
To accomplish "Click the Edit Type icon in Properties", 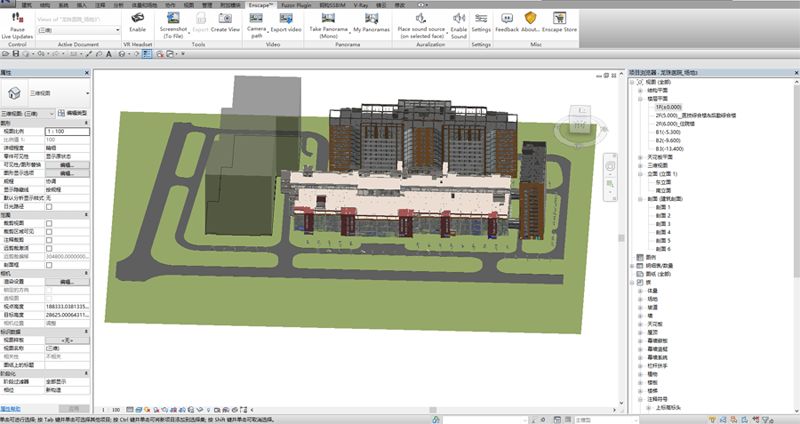I will (x=61, y=113).
